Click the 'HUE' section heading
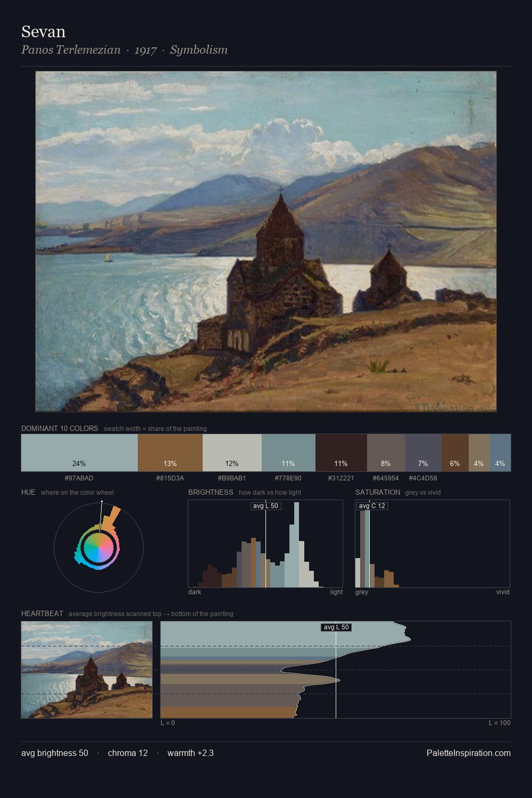This screenshot has width=532, height=798. [28, 492]
